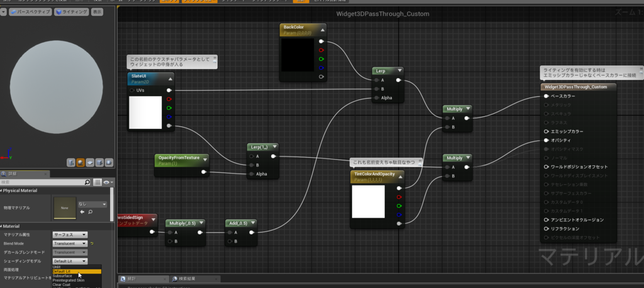Click the red channel output pin on BackColor
The height and width of the screenshot is (288, 644).
(x=321, y=50)
